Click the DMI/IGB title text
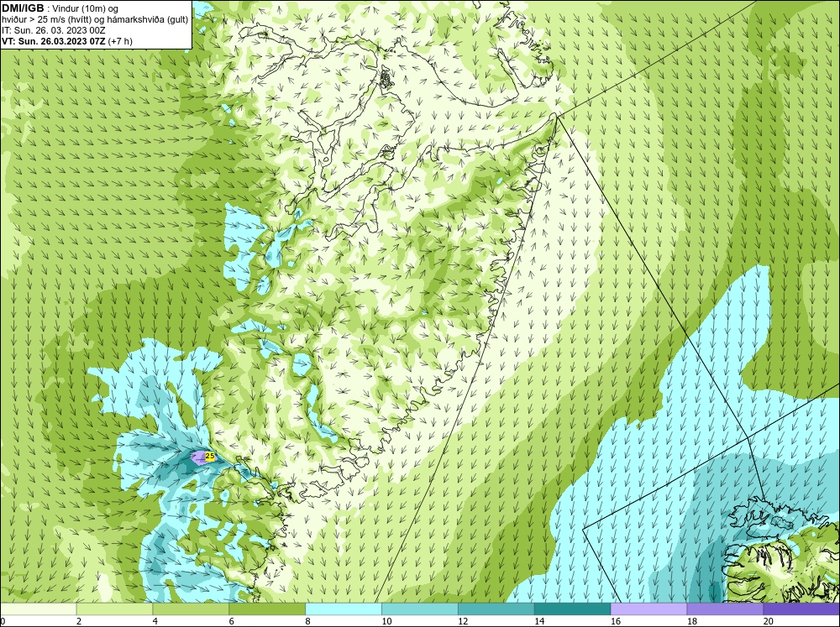Screen dimensions: 840x627 tap(23, 8)
